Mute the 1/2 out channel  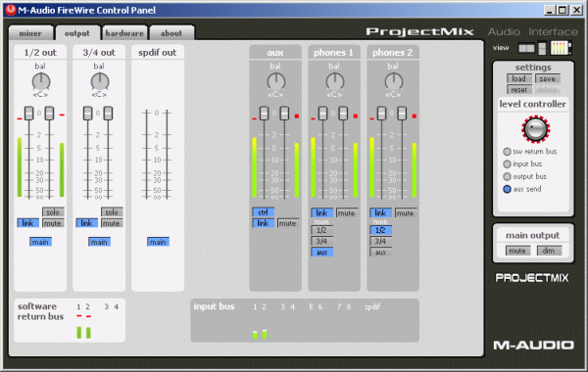click(x=53, y=223)
